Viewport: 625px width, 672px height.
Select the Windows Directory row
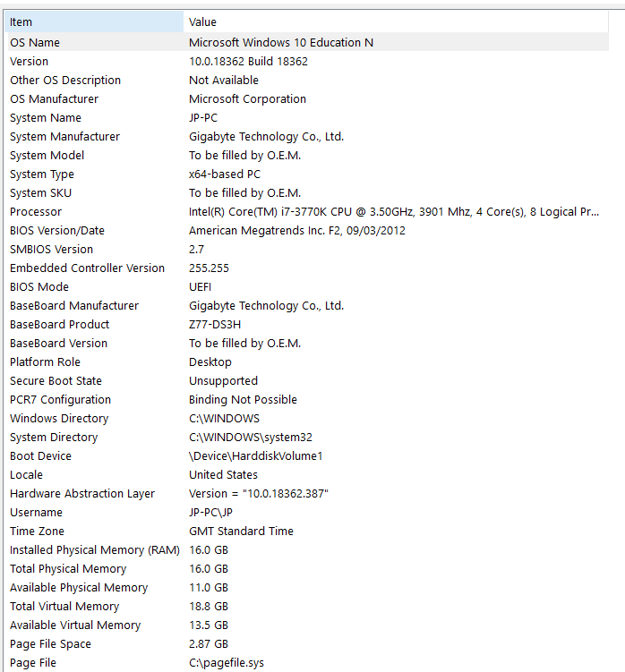click(x=59, y=419)
